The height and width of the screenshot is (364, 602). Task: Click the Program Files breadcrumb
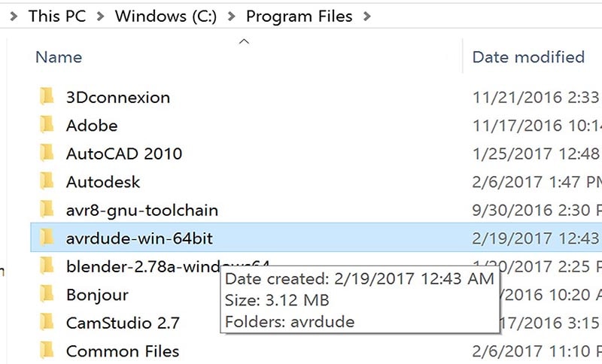[299, 16]
